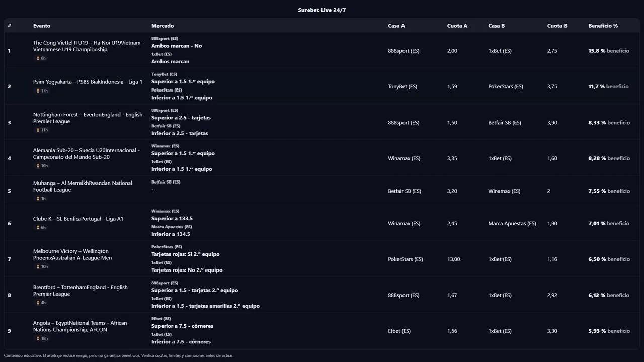Click the Mercado column header
Image resolution: width=644 pixels, height=362 pixels.
[163, 26]
